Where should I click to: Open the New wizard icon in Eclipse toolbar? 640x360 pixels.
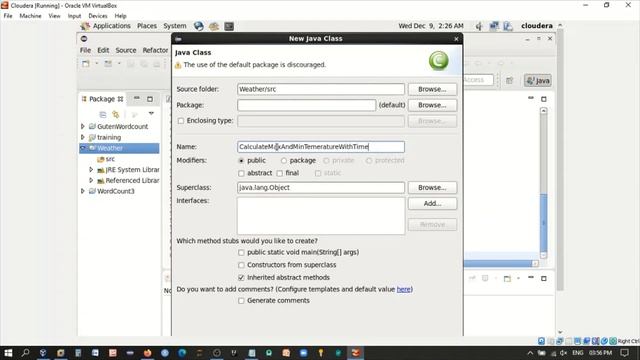click(x=86, y=64)
